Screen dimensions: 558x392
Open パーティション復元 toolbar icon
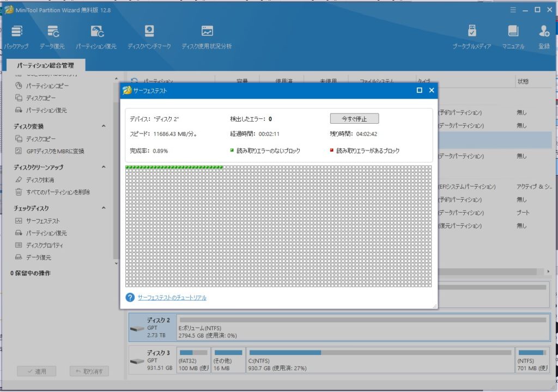[x=96, y=37]
